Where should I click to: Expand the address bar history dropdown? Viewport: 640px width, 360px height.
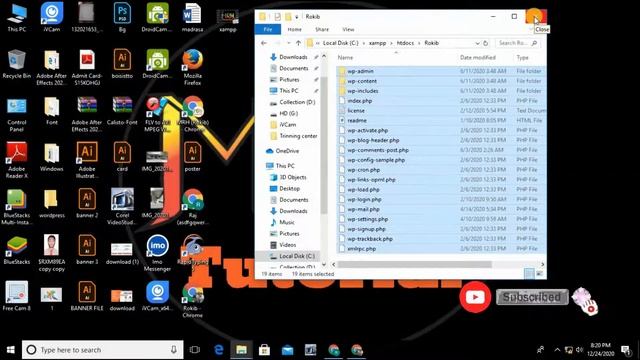(477, 43)
